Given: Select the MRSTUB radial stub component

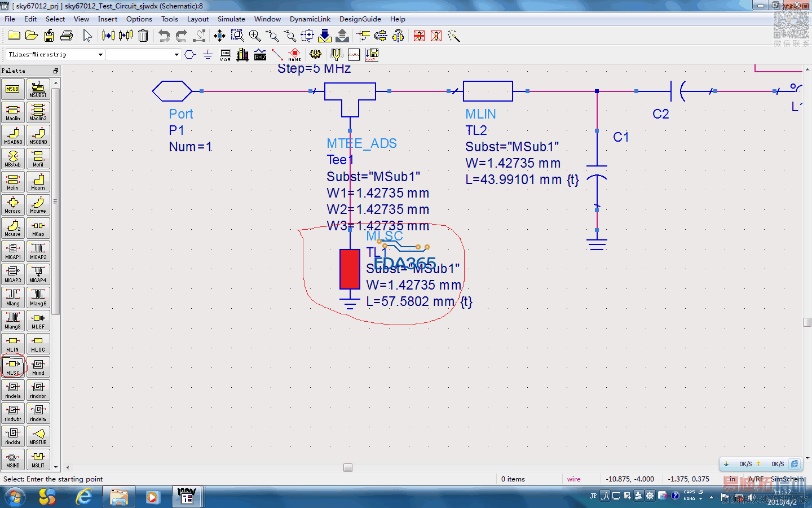Looking at the screenshot, I should (x=38, y=436).
